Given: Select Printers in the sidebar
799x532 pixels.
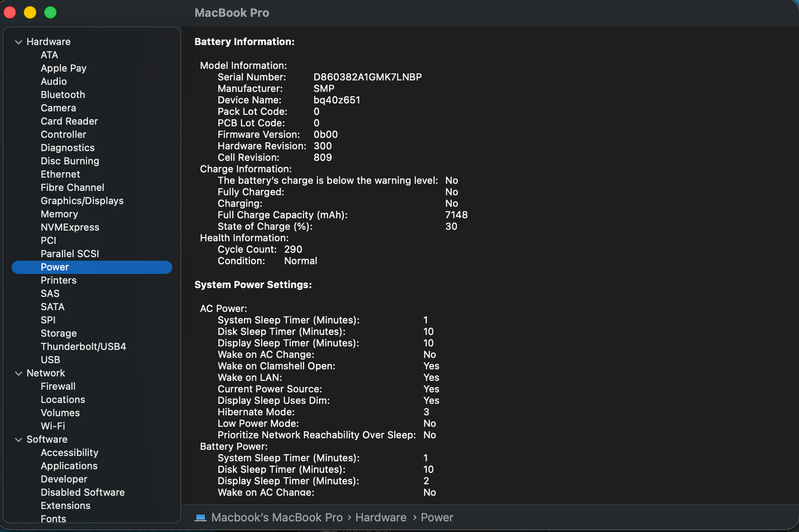Looking at the screenshot, I should pos(58,280).
